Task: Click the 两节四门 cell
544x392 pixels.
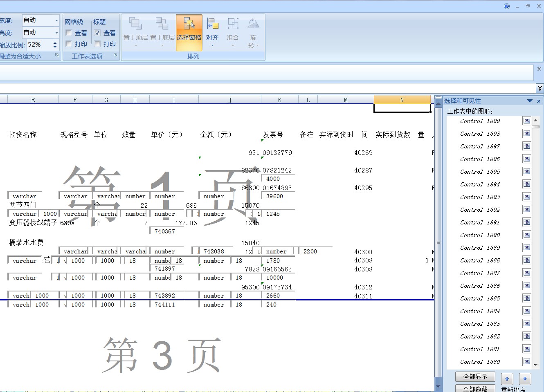Action: tap(23, 205)
